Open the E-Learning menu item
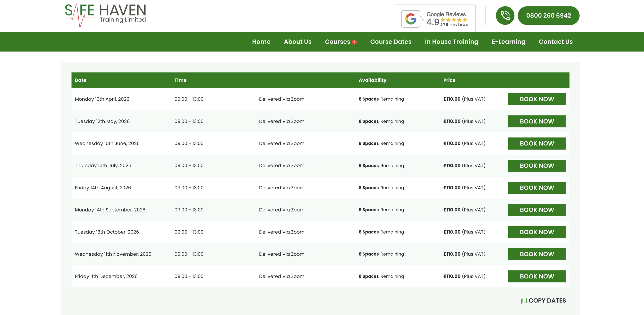Image resolution: width=644 pixels, height=315 pixels. click(x=508, y=42)
